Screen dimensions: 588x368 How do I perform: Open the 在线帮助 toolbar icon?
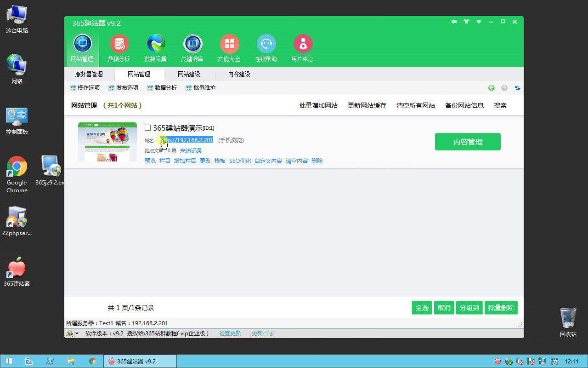[x=266, y=48]
